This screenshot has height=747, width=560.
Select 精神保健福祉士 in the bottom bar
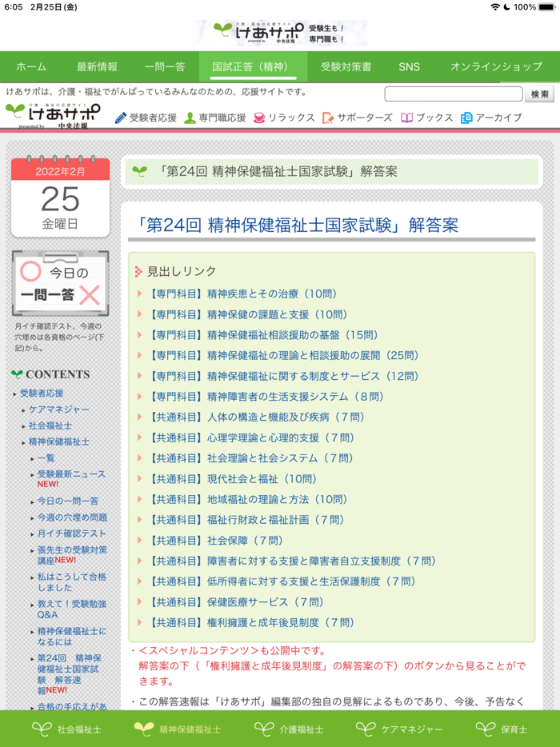[178, 729]
